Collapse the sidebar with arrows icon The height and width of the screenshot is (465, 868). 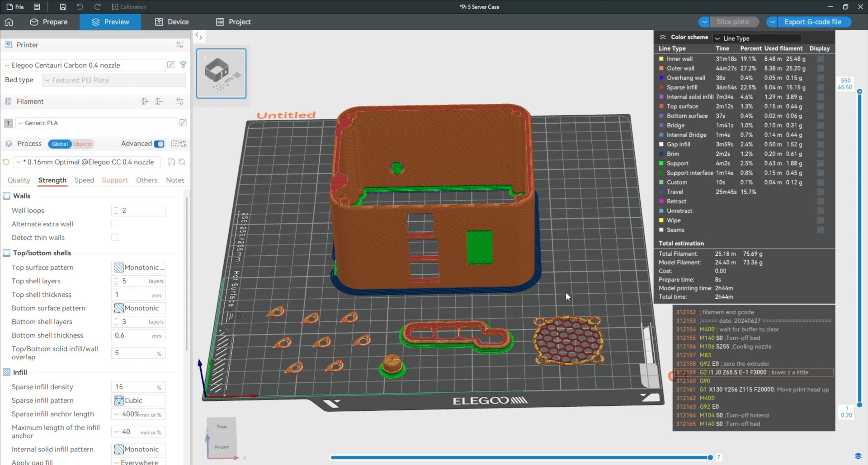(x=199, y=37)
